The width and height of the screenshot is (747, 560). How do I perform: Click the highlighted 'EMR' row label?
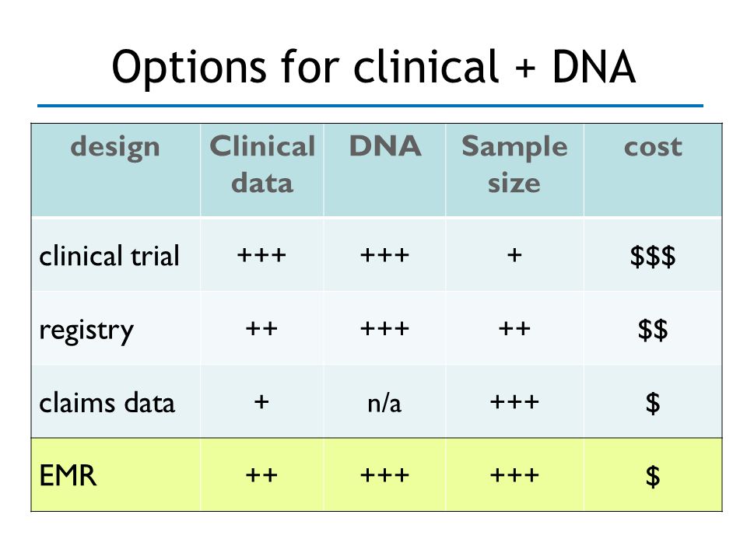[68, 476]
